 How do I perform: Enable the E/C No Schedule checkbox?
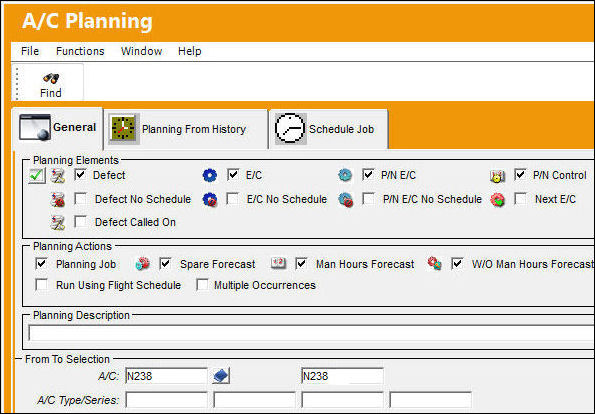click(232, 199)
